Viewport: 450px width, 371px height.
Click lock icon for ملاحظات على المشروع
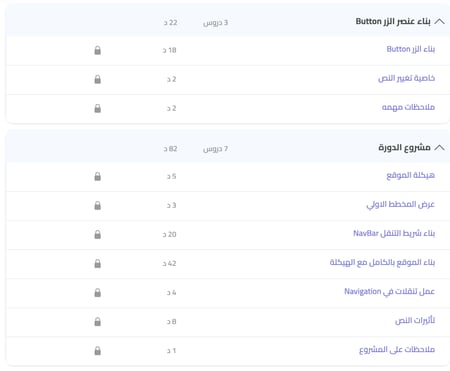click(97, 351)
